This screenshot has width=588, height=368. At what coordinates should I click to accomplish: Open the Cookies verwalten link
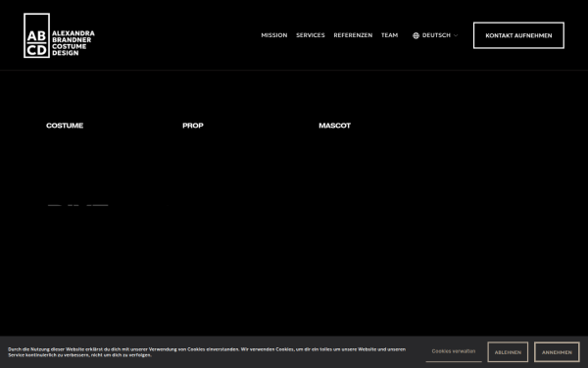[x=454, y=351]
